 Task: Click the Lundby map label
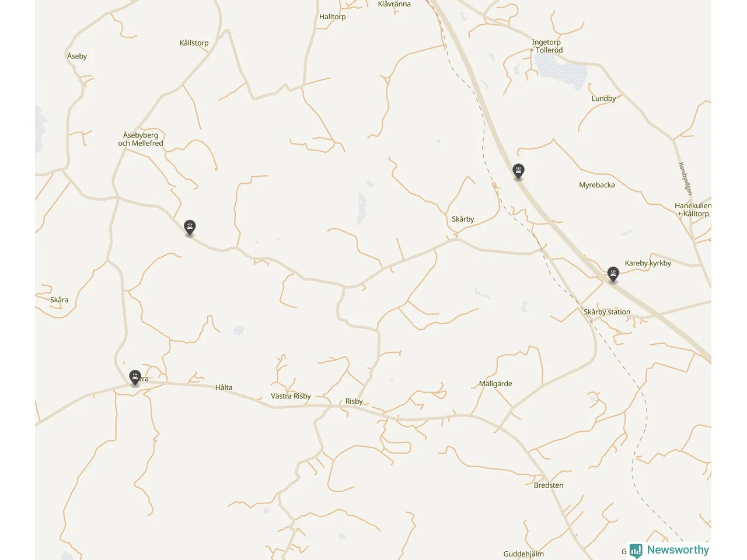(x=603, y=99)
